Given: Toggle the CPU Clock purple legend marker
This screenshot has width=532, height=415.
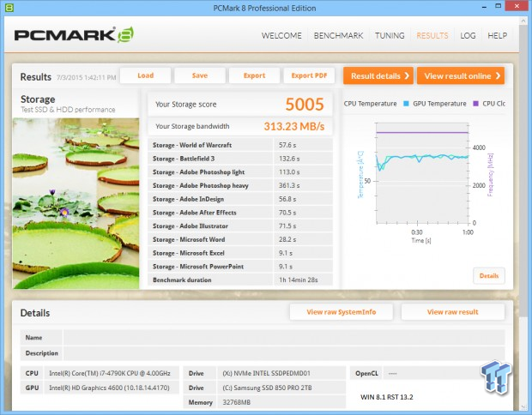Looking at the screenshot, I should pyautogui.click(x=475, y=104).
